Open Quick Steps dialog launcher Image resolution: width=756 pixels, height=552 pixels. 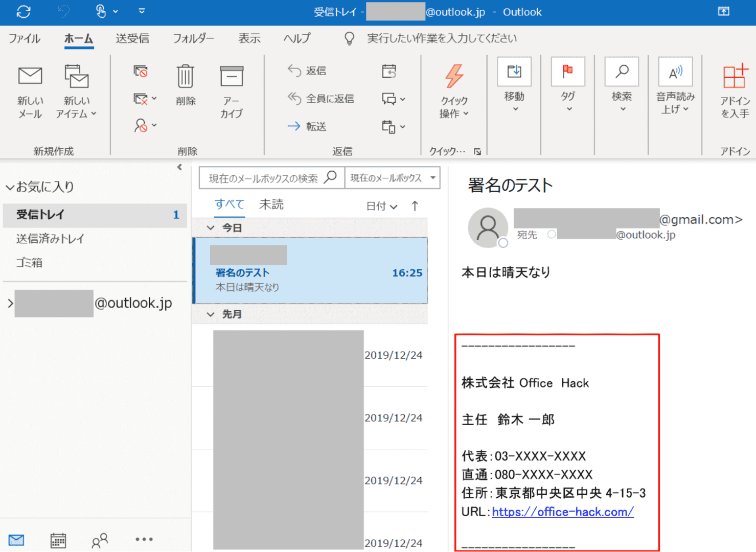[x=477, y=151]
